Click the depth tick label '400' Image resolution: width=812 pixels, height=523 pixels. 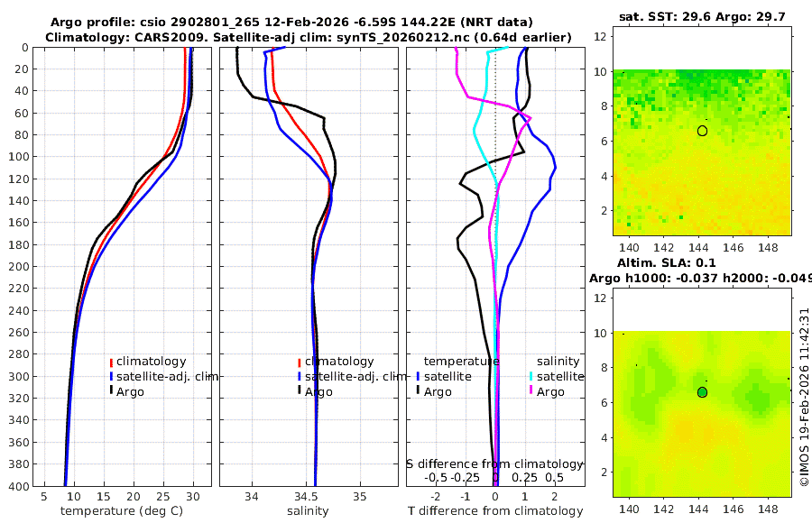pyautogui.click(x=18, y=486)
